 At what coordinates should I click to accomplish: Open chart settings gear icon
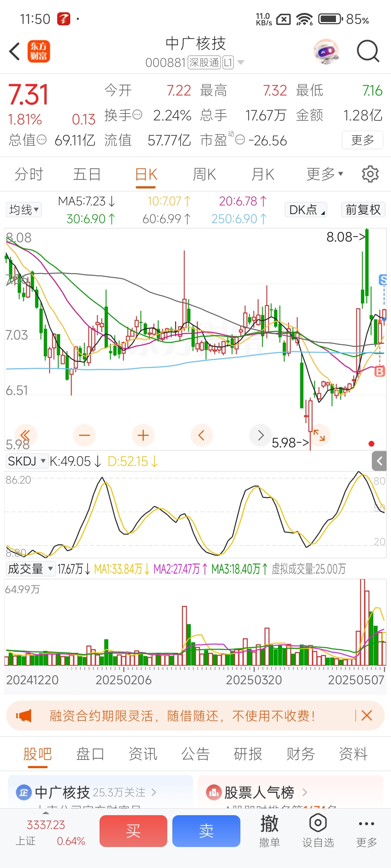[370, 174]
